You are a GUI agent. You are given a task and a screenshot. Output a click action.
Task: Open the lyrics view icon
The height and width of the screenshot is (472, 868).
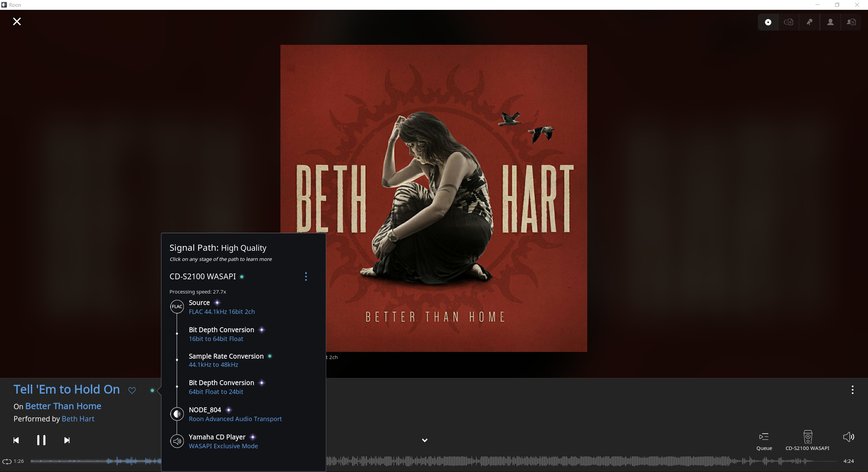point(809,22)
